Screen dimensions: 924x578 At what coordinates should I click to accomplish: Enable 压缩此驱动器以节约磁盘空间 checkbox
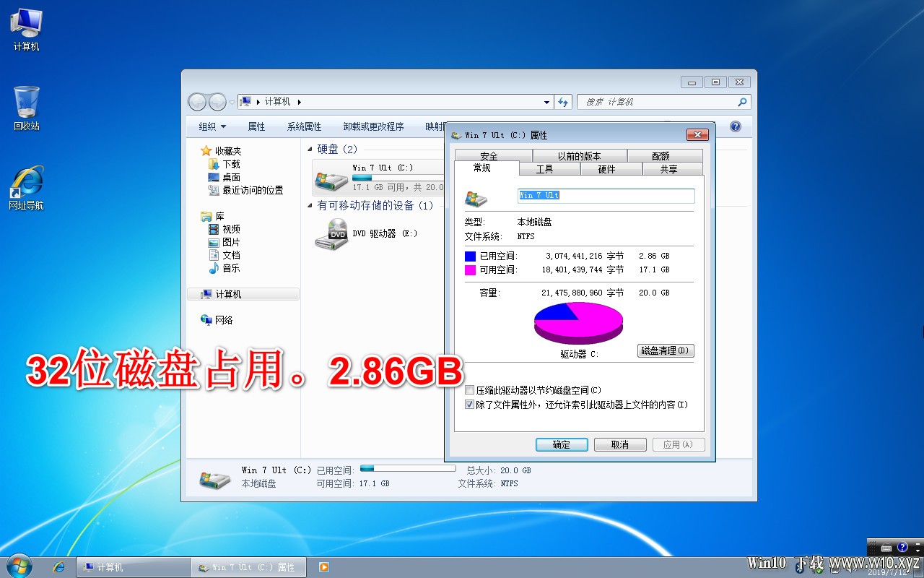click(470, 390)
